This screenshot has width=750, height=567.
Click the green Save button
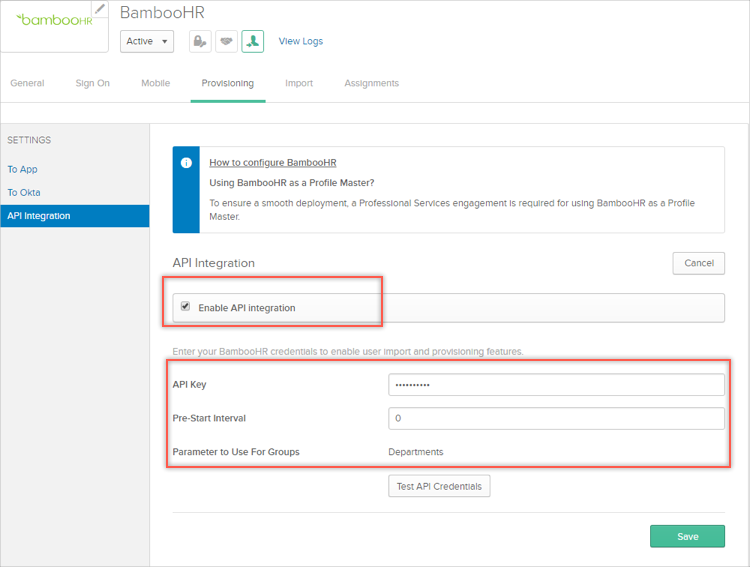click(687, 536)
